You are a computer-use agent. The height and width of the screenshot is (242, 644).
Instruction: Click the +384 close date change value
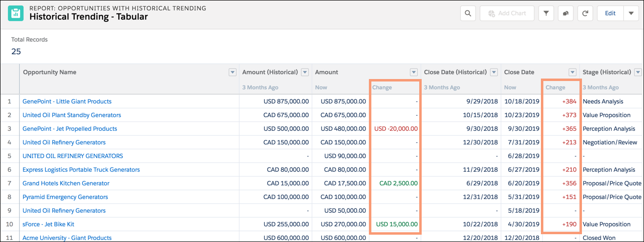coord(569,101)
